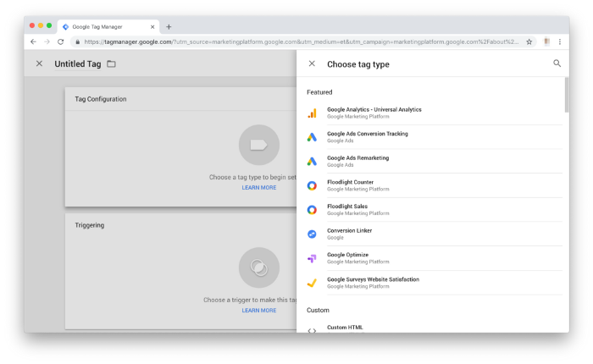Open a new browser tab with plus
This screenshot has height=364, width=593.
click(169, 27)
